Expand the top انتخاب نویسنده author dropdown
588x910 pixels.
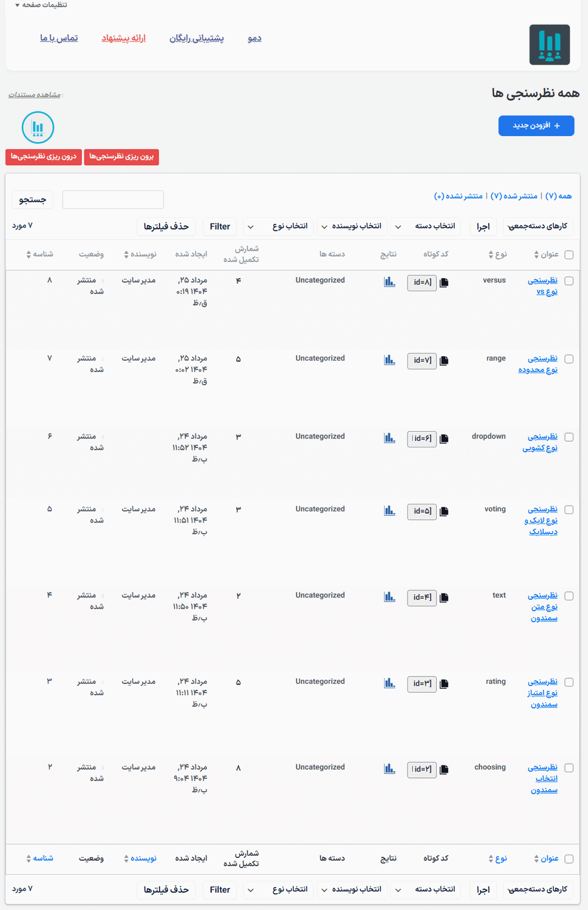pos(352,226)
